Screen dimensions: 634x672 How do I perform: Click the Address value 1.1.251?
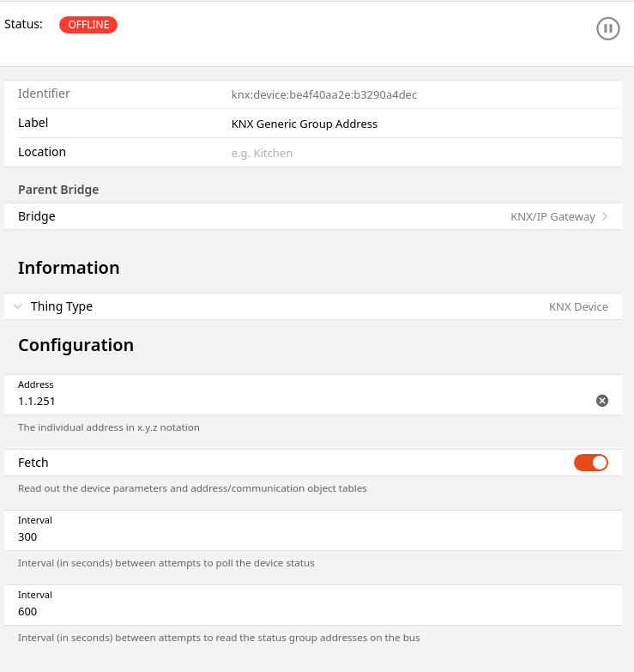pos(38,401)
